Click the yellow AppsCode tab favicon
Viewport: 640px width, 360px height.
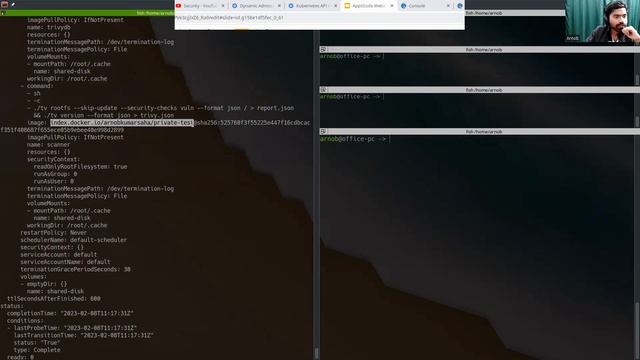(x=347, y=6)
